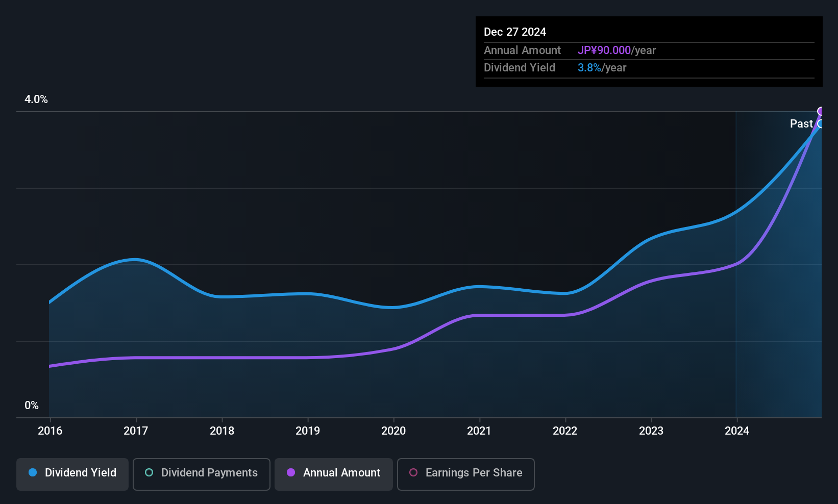Select the purple Annual Amount endpoint marker
The image size is (838, 504).
(821, 111)
